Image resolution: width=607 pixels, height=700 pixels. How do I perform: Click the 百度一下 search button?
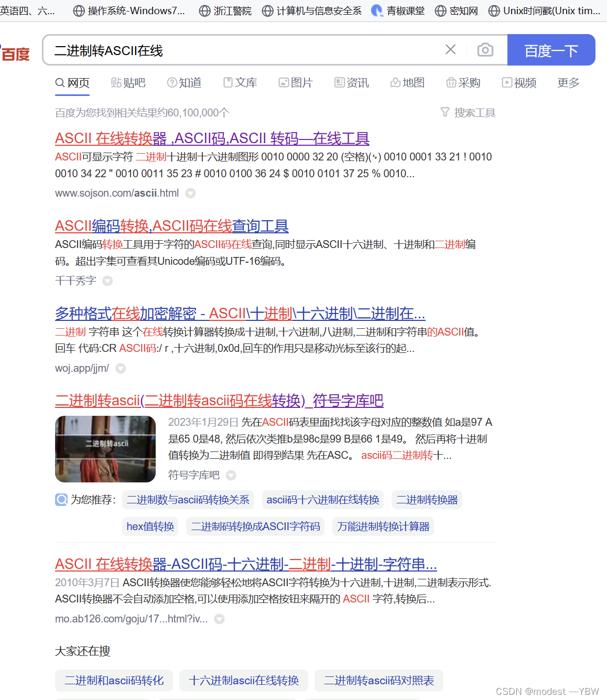551,50
